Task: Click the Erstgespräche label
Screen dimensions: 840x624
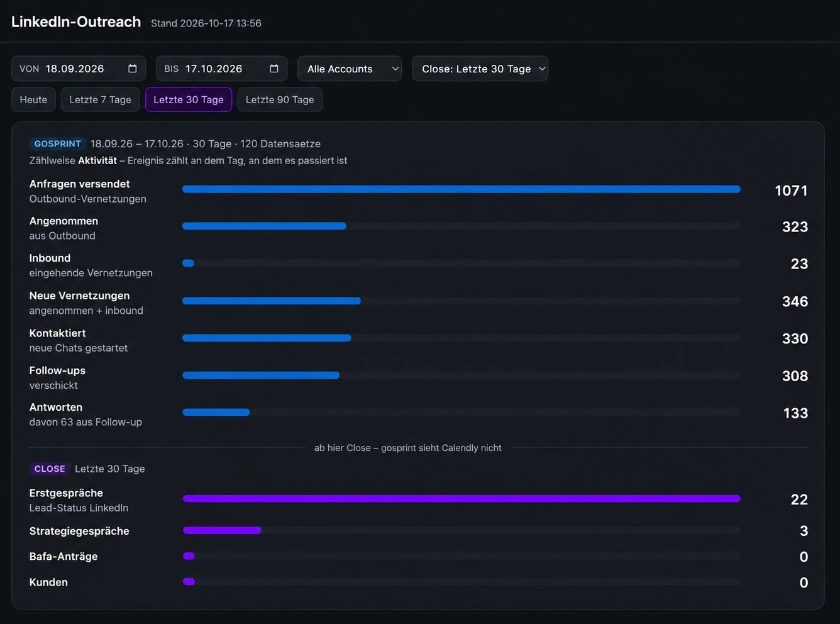Action: pos(66,493)
